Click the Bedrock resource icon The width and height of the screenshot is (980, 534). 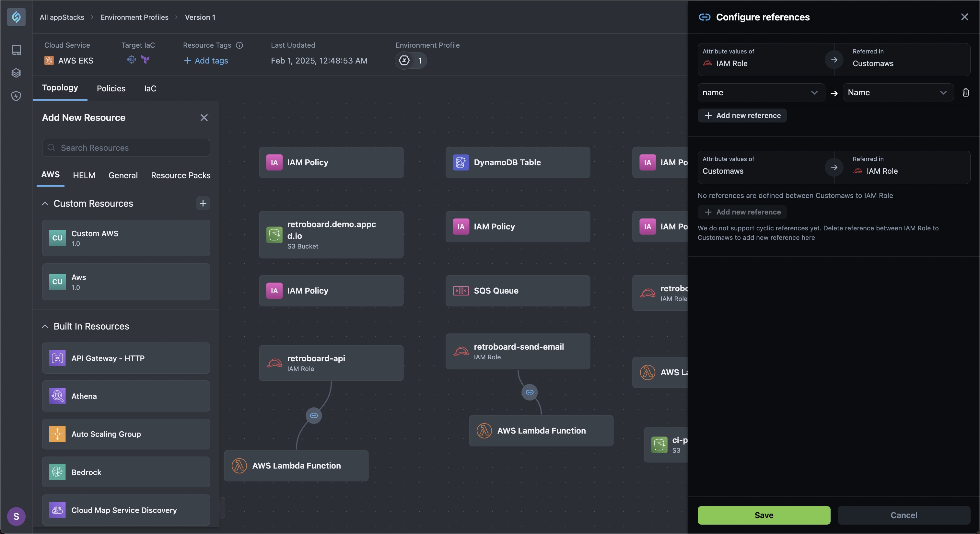[x=57, y=472]
